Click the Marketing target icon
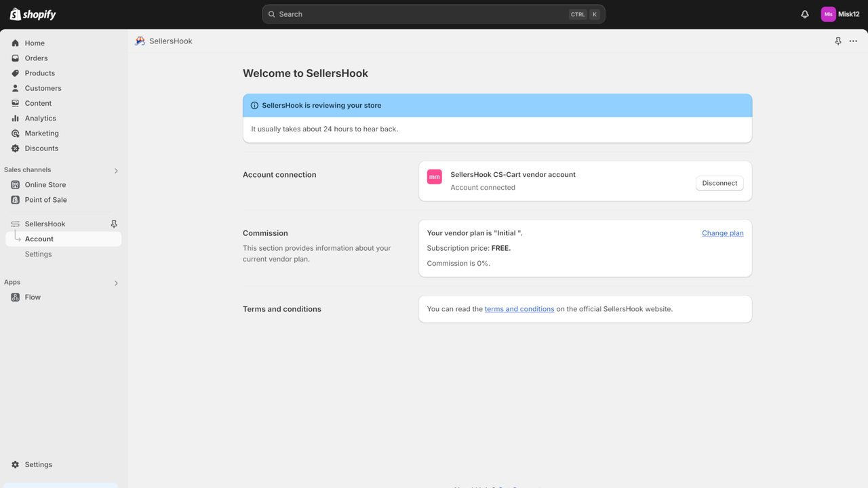Viewport: 868px width, 488px height. coord(16,134)
